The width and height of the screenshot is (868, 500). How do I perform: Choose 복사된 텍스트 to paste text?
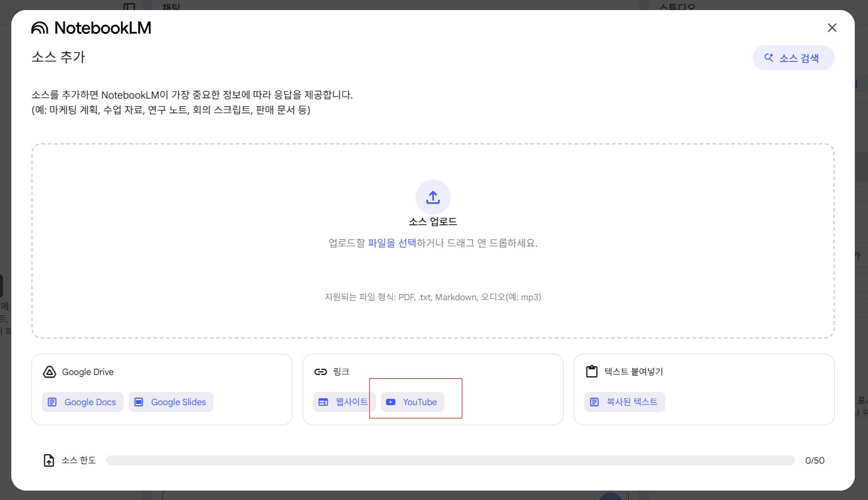[x=624, y=402]
